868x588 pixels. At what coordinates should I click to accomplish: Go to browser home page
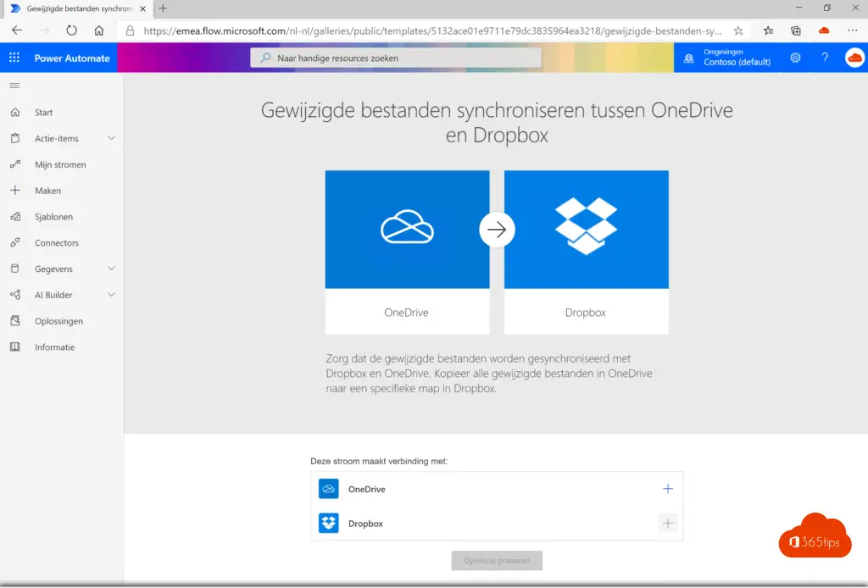(x=98, y=31)
